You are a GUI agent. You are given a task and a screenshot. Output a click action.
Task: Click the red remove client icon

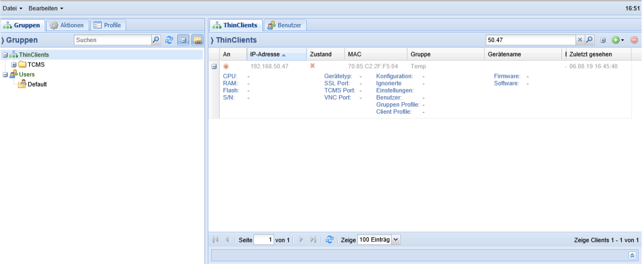[x=634, y=40]
